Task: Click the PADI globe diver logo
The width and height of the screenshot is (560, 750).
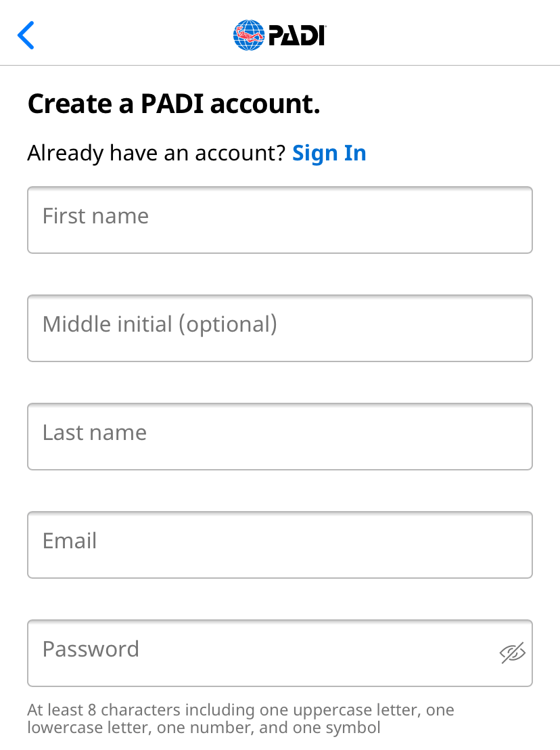Action: [249, 35]
